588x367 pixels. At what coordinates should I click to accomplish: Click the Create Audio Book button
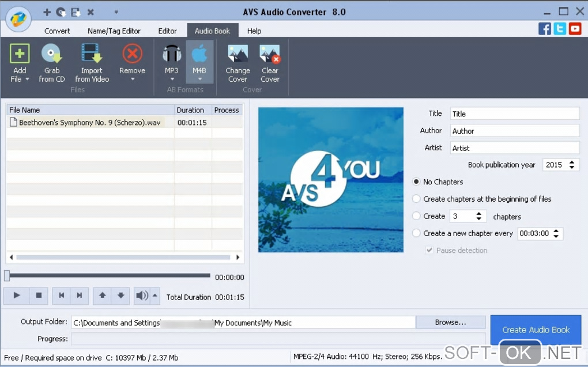click(x=536, y=330)
